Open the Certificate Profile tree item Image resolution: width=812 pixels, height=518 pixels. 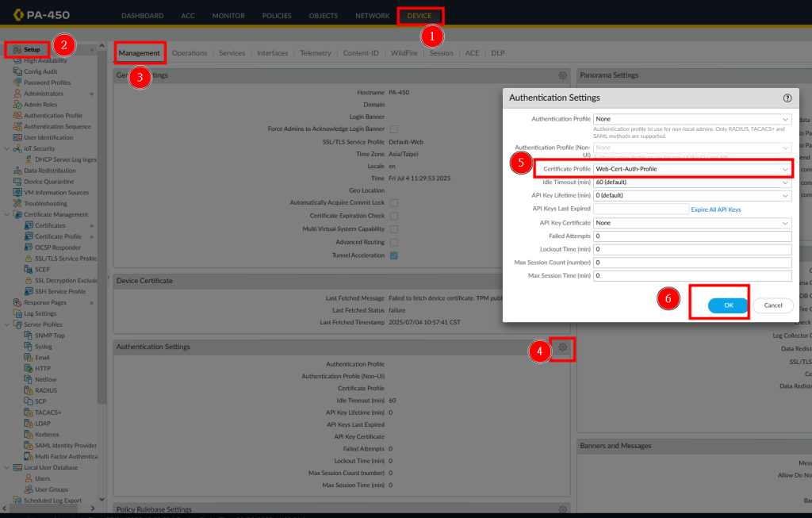[x=58, y=236]
